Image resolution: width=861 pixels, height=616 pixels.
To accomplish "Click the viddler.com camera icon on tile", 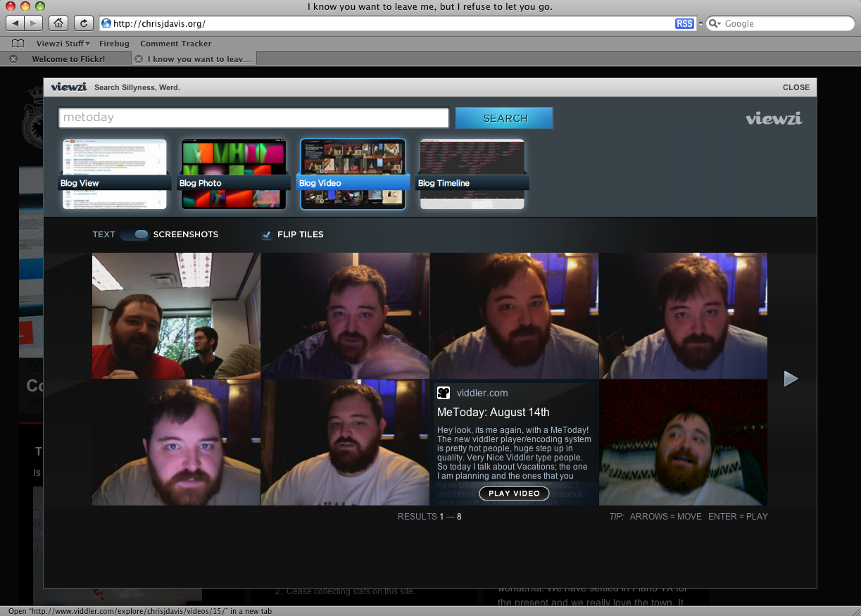I will point(444,393).
